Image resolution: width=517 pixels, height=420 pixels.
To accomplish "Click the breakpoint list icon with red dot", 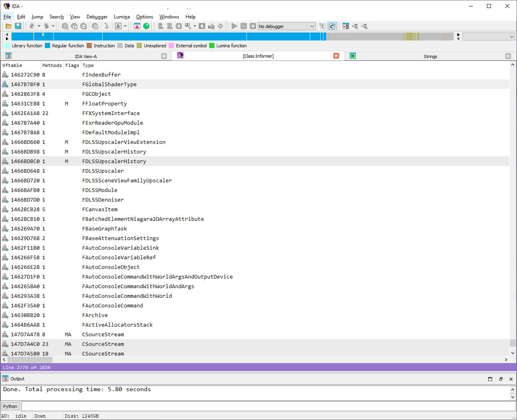I will pos(346,26).
